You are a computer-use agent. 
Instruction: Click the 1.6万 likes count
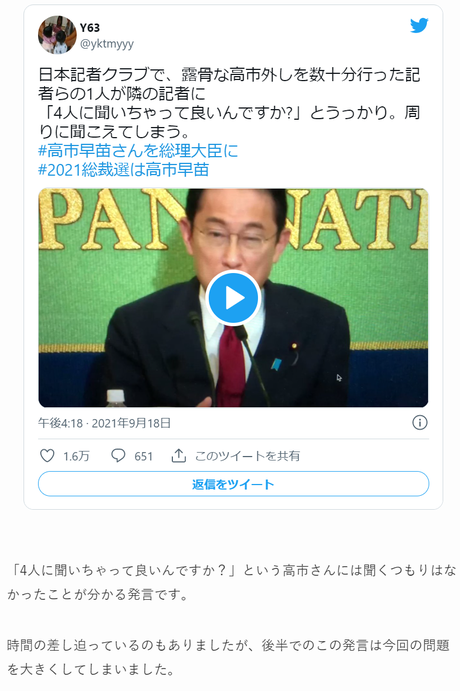coord(76,456)
